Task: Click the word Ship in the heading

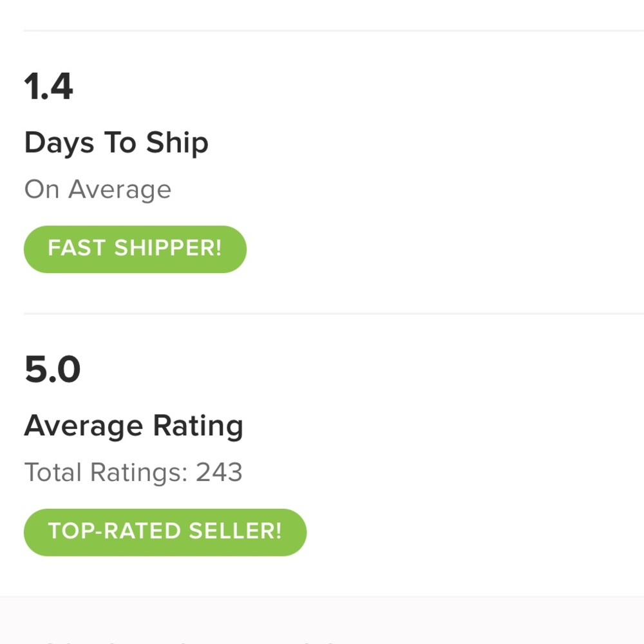Action: 177,144
